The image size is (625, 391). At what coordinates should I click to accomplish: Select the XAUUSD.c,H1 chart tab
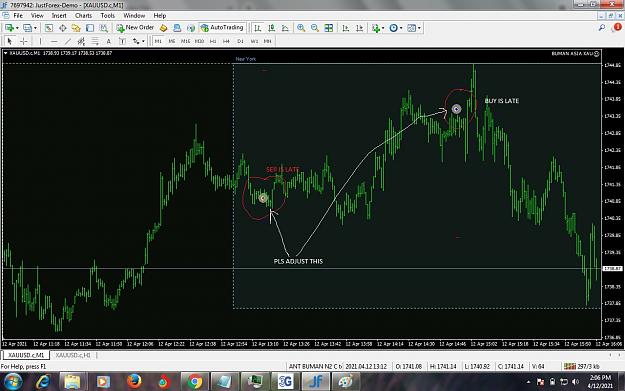point(73,355)
